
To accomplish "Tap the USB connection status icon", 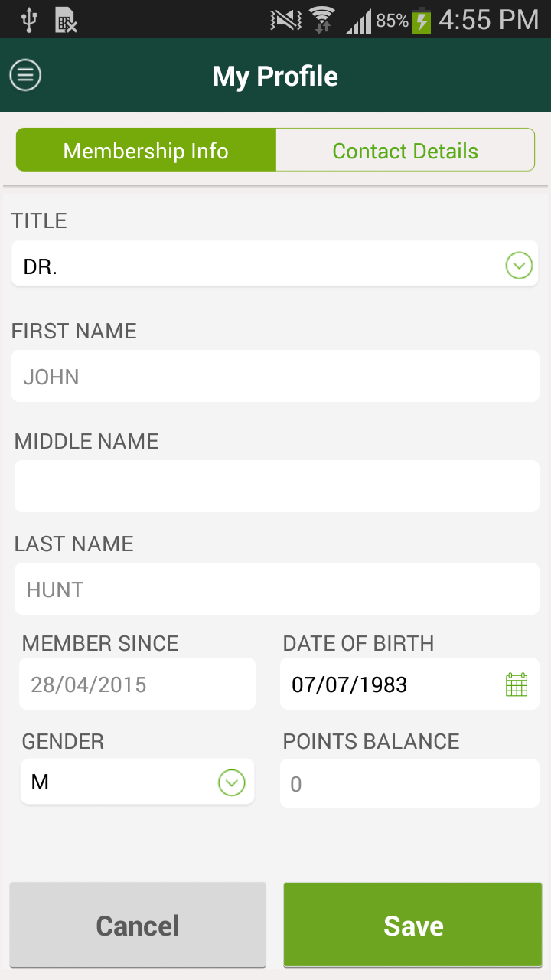I will tap(29, 21).
